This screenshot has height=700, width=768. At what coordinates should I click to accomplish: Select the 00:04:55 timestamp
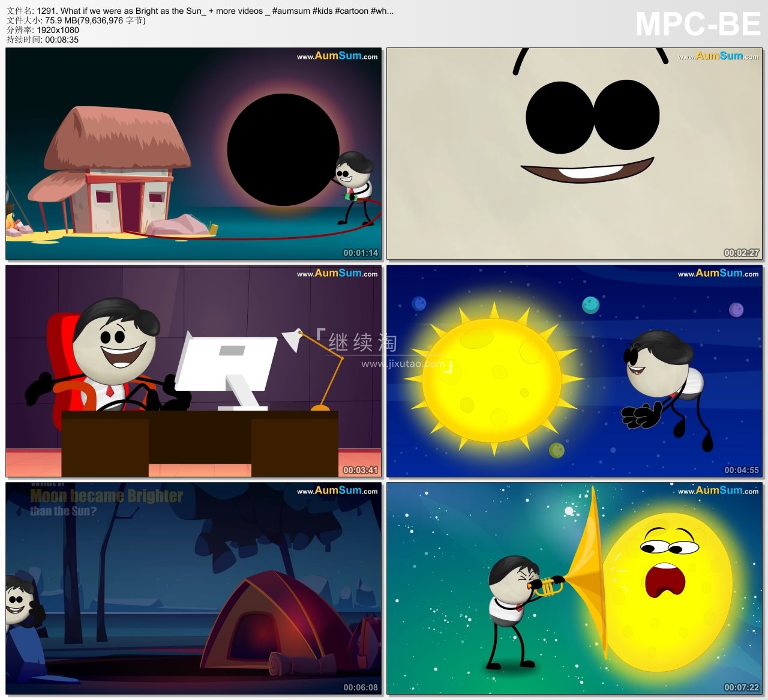[x=741, y=470]
